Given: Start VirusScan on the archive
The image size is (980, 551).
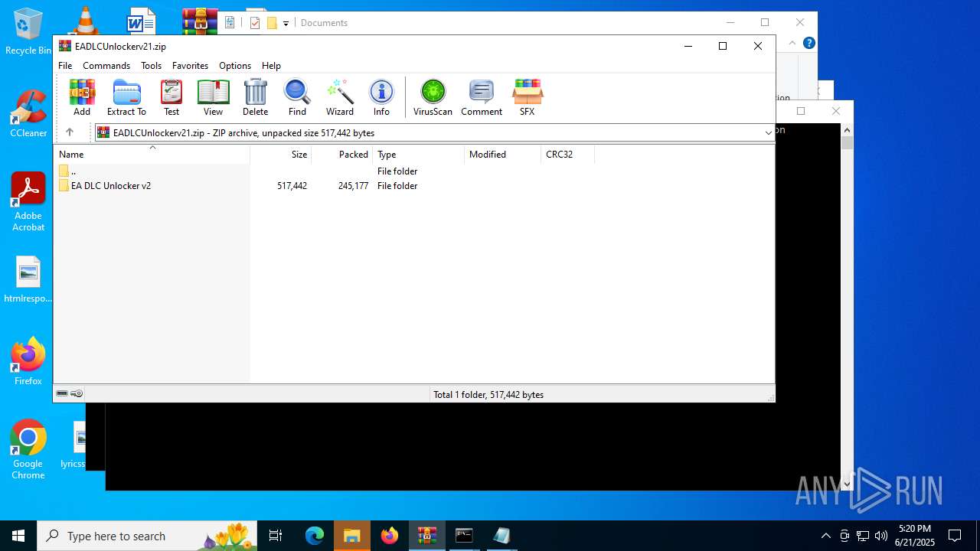Looking at the screenshot, I should click(433, 97).
